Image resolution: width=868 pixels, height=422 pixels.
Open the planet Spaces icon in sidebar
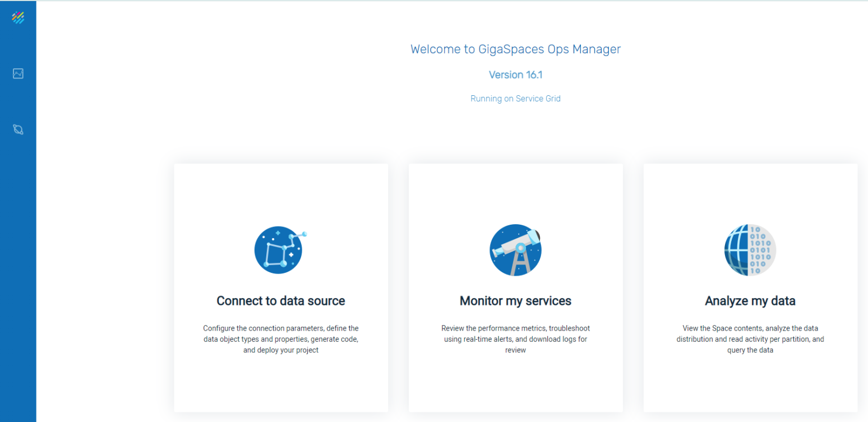(x=18, y=129)
